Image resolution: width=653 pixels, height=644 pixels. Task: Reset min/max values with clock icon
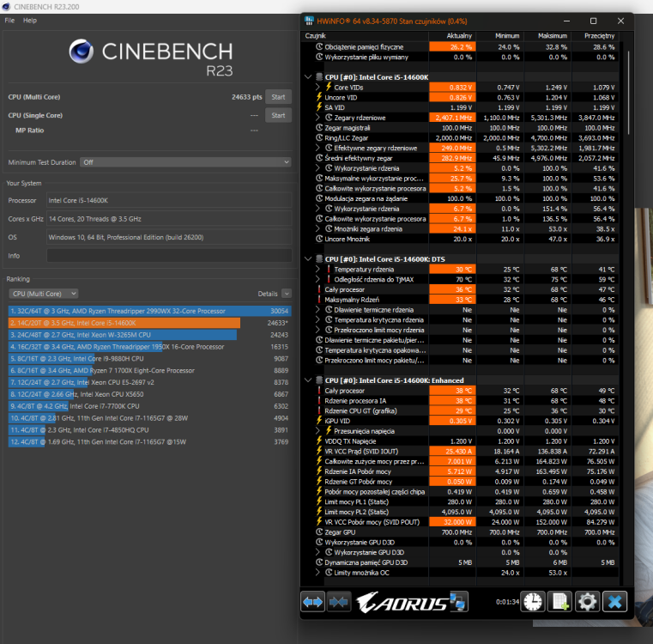click(x=533, y=602)
